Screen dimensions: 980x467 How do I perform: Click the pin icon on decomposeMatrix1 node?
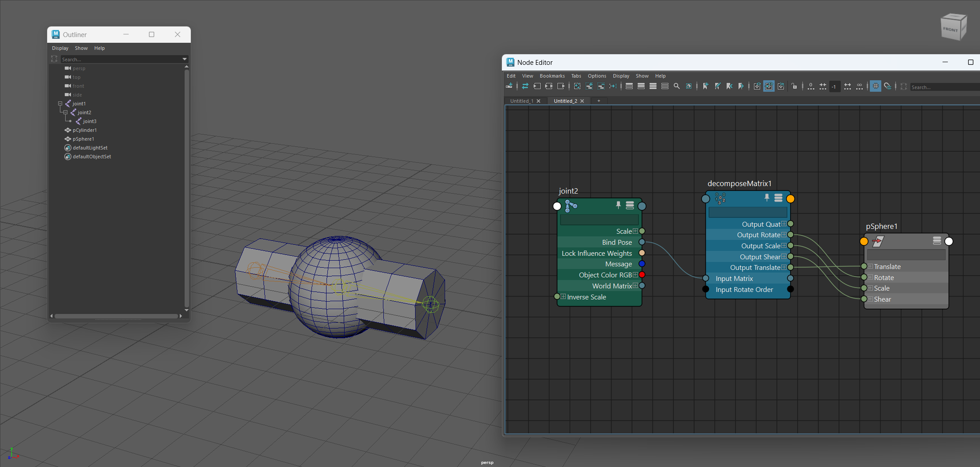(767, 198)
